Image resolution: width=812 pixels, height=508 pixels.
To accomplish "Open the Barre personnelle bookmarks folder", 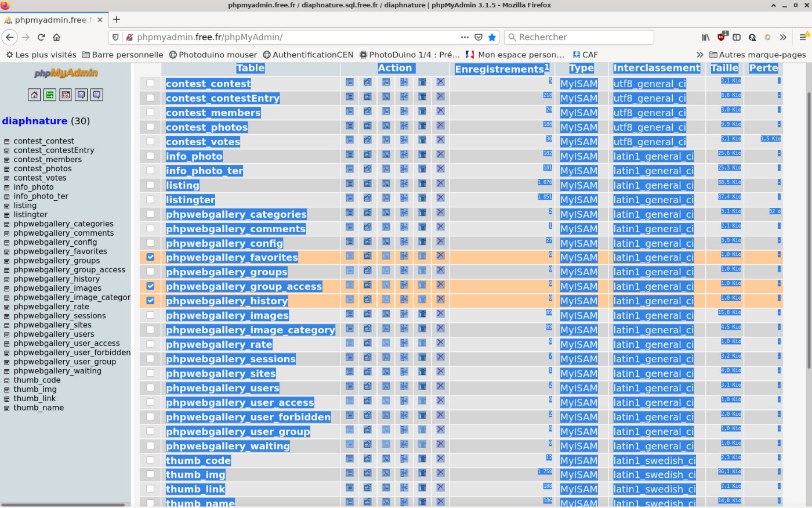I will tap(123, 55).
